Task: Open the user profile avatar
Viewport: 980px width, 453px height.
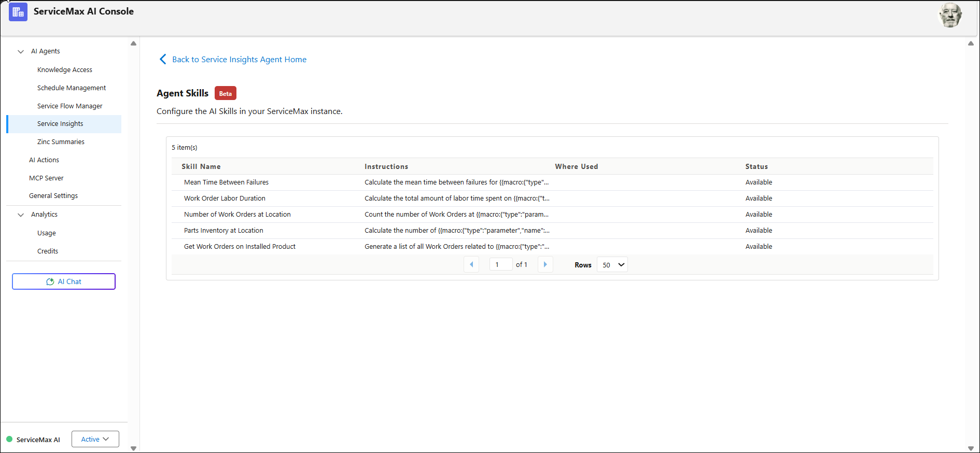Action: (x=950, y=15)
